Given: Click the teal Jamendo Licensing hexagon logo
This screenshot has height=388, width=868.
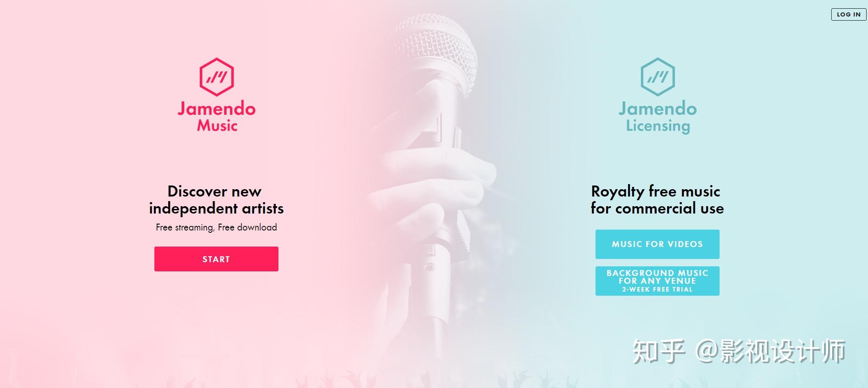Looking at the screenshot, I should (658, 77).
